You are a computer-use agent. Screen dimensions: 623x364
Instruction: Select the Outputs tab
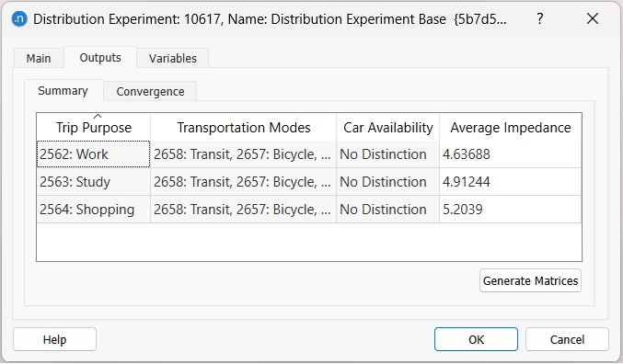point(100,58)
